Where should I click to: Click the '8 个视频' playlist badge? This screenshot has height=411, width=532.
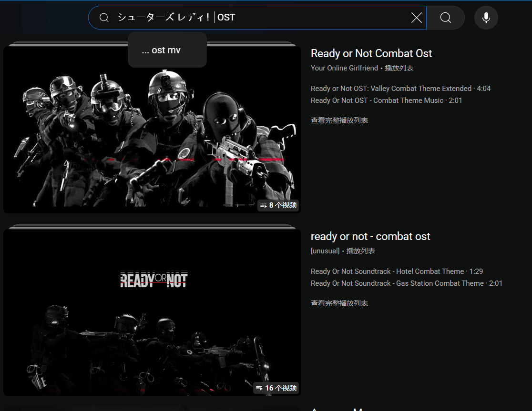pyautogui.click(x=278, y=205)
